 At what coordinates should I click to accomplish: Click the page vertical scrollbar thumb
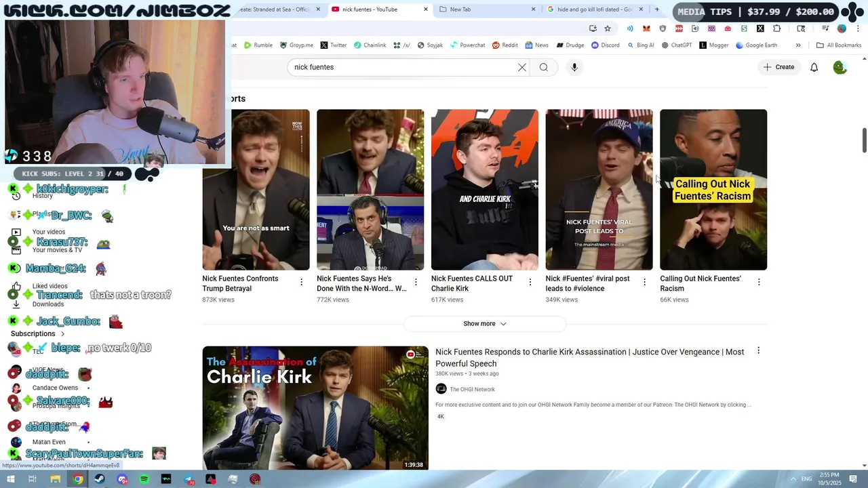click(x=864, y=140)
